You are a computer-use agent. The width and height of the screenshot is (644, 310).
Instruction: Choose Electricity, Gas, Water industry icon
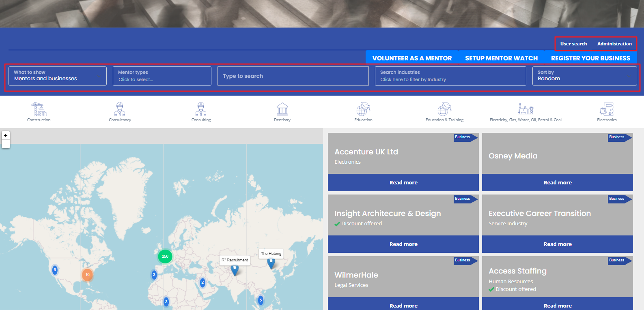526,109
